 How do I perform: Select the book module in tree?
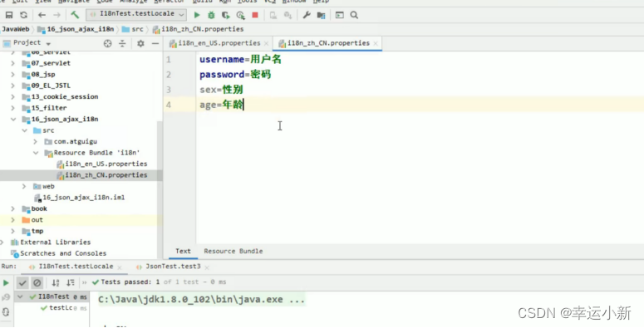[35, 209]
